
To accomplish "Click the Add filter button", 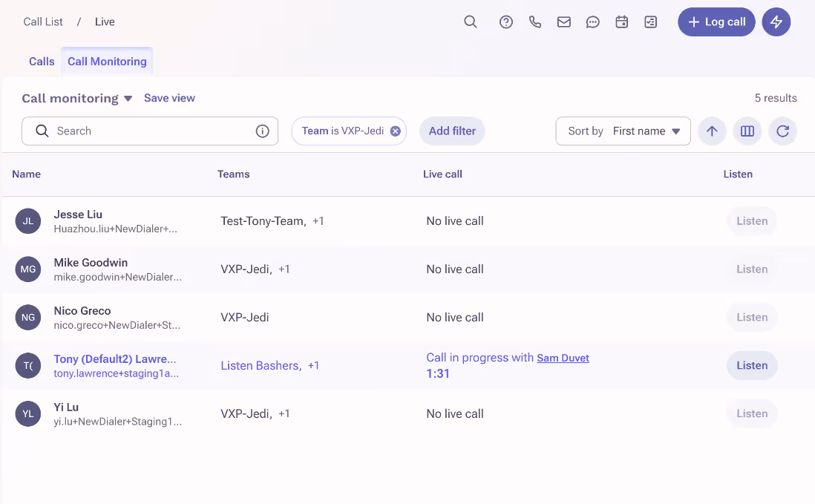I will pos(452,131).
